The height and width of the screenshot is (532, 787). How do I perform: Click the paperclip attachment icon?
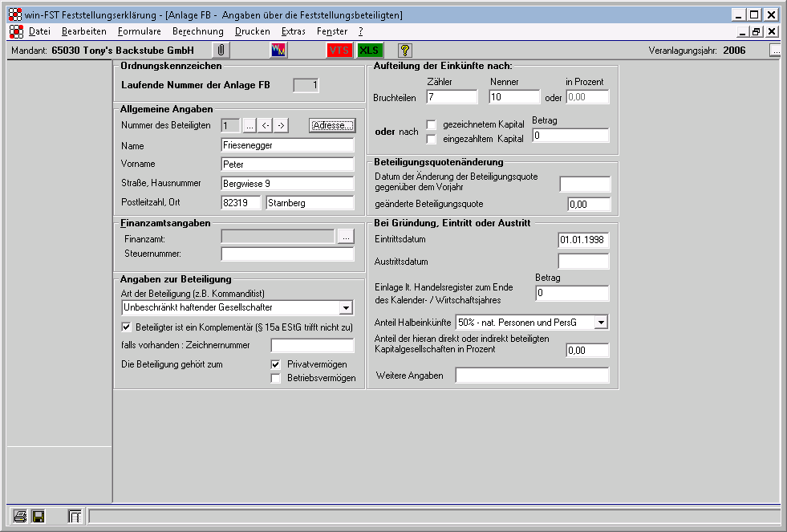[x=221, y=51]
